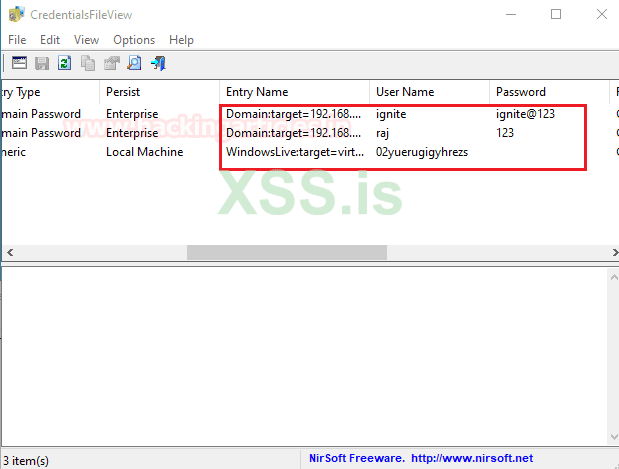Select the '02yuerugigyhrezs' user name cell
Image resolution: width=619 pixels, height=469 pixels.
[x=422, y=152]
